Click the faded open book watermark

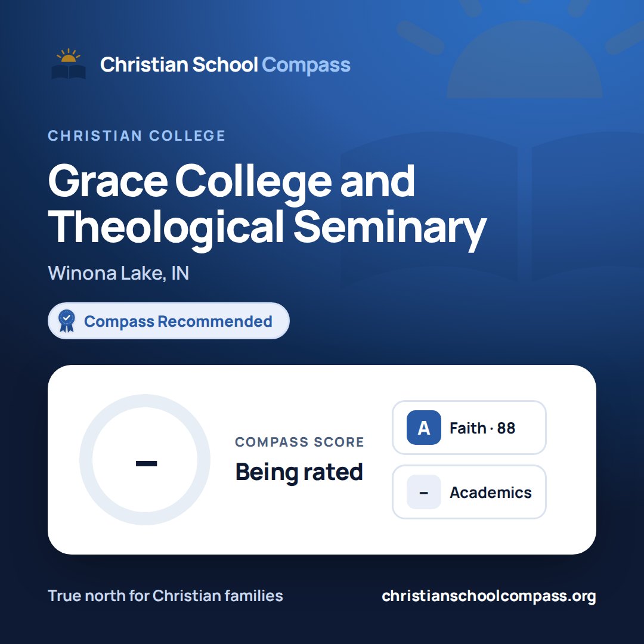tap(492, 205)
